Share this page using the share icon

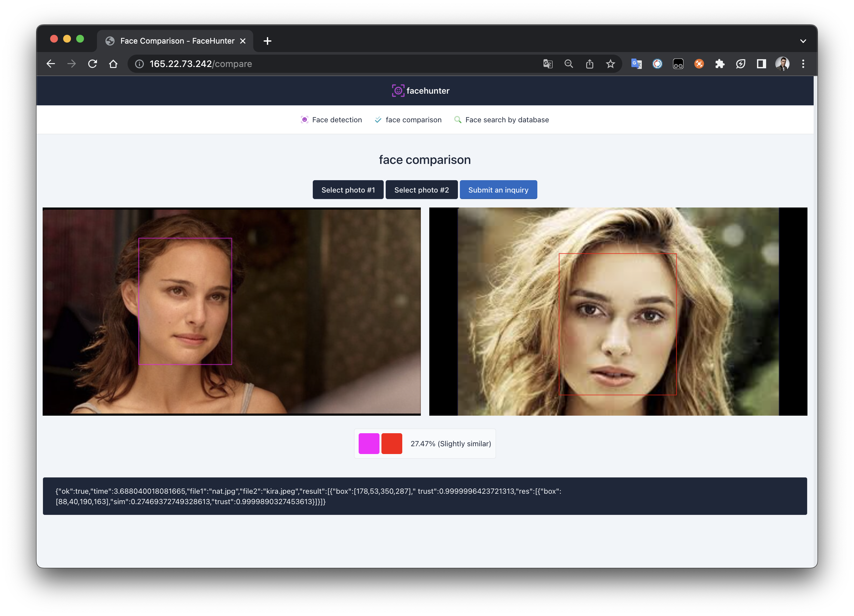590,64
